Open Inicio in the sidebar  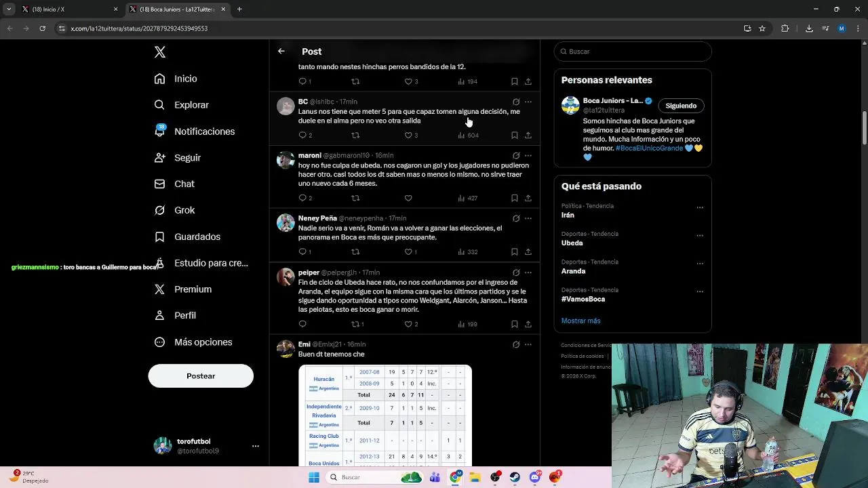pyautogui.click(x=176, y=79)
